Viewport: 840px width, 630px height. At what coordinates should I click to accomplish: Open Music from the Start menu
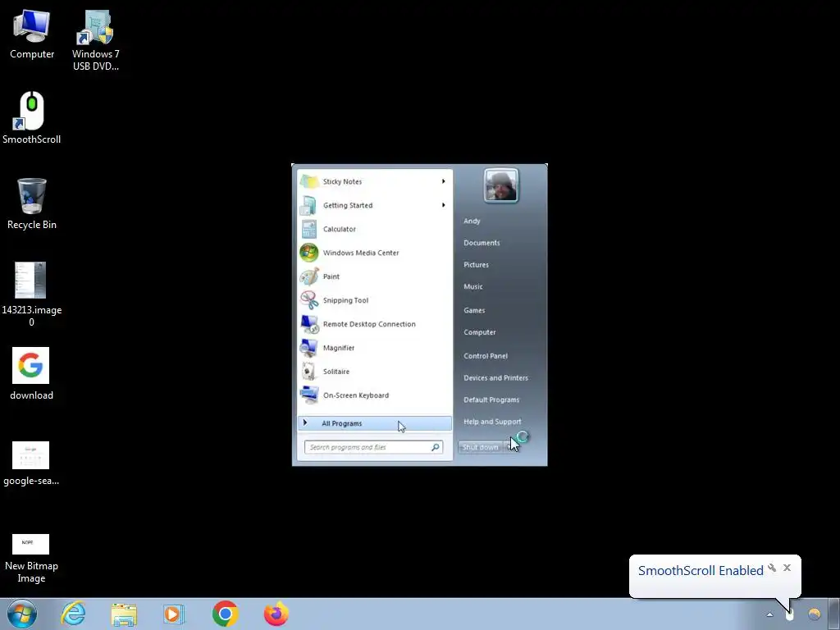pyautogui.click(x=473, y=286)
